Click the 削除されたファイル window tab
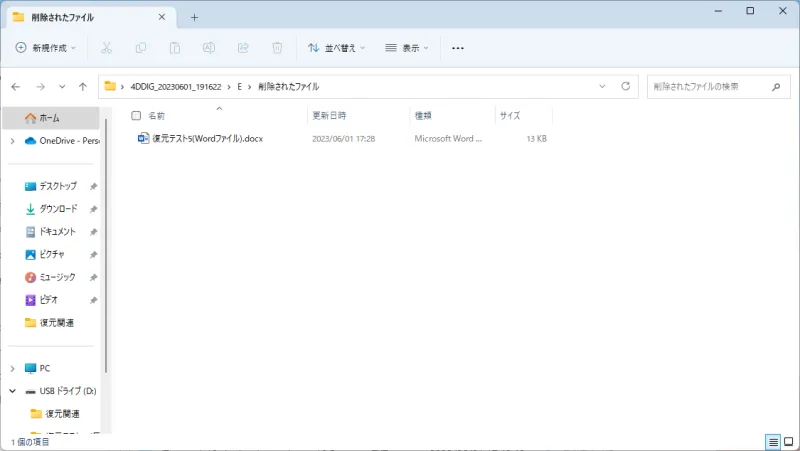Viewport: 800px width, 451px height. [91, 17]
